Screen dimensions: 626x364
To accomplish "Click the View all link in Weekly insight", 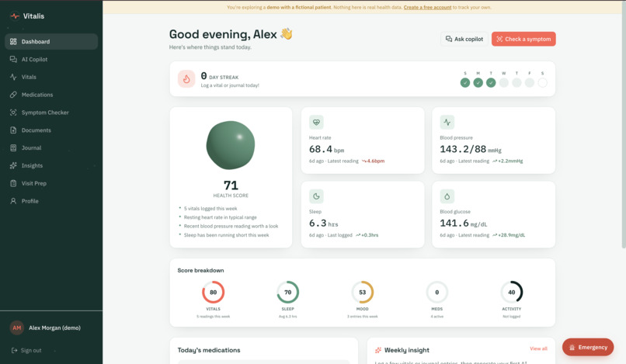I will [x=538, y=348].
